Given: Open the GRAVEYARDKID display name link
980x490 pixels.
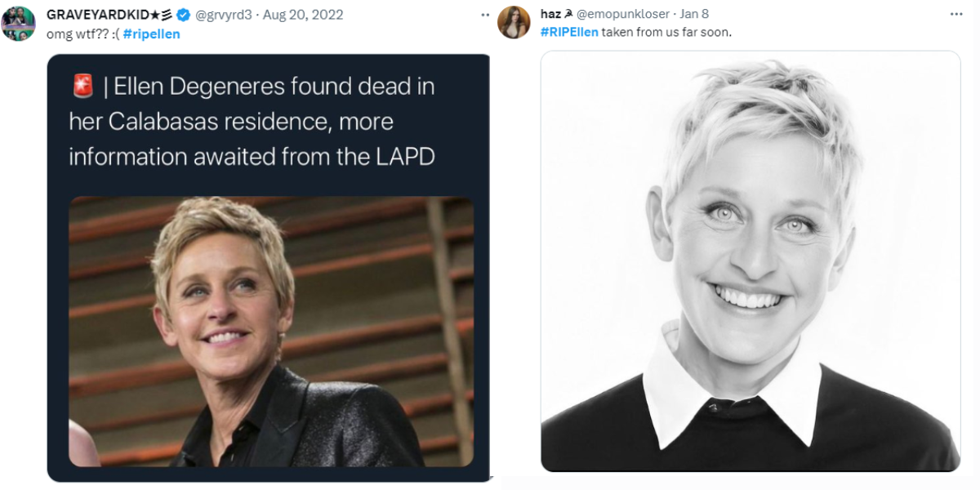Looking at the screenshot, I should click(96, 15).
